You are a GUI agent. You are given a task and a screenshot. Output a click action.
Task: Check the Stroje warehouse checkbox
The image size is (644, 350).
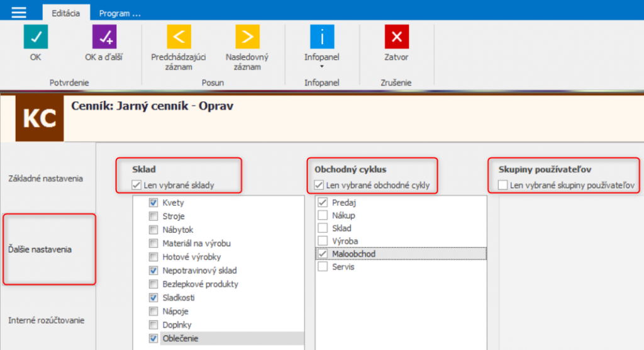click(x=153, y=216)
